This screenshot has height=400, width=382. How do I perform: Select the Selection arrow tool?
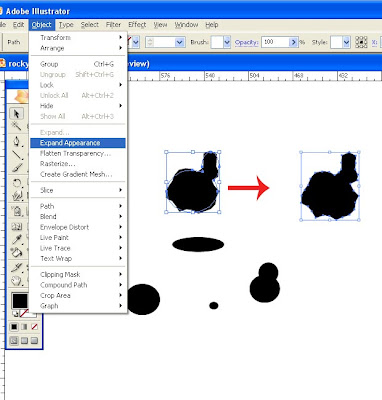click(16, 113)
